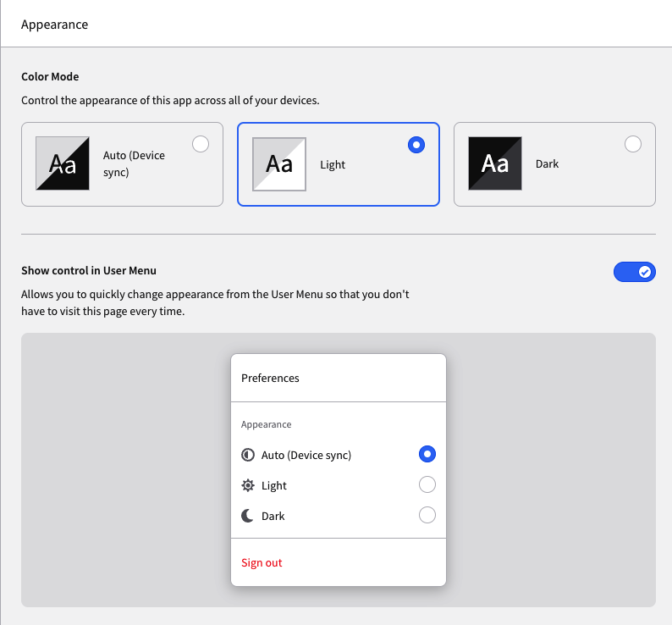Click the sun icon beside Light

(248, 485)
